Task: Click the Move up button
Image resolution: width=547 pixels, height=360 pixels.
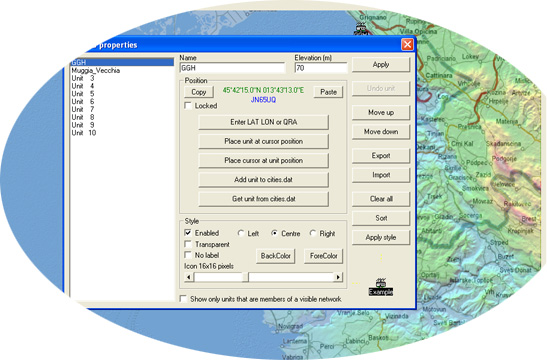Action: 381,112
